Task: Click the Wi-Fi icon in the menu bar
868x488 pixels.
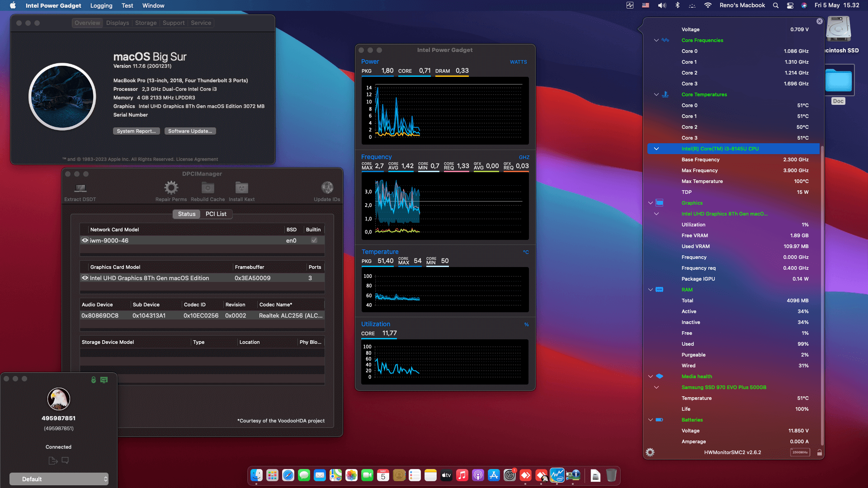Action: click(x=708, y=5)
